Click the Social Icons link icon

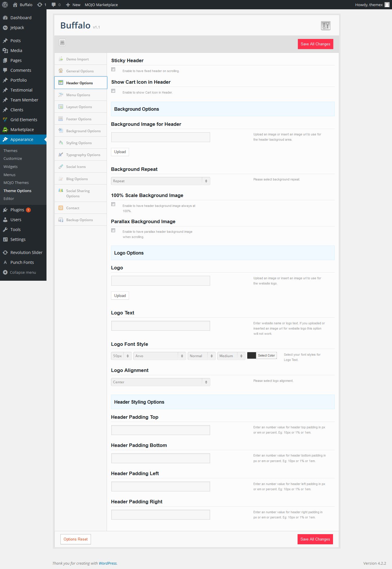[x=61, y=167]
